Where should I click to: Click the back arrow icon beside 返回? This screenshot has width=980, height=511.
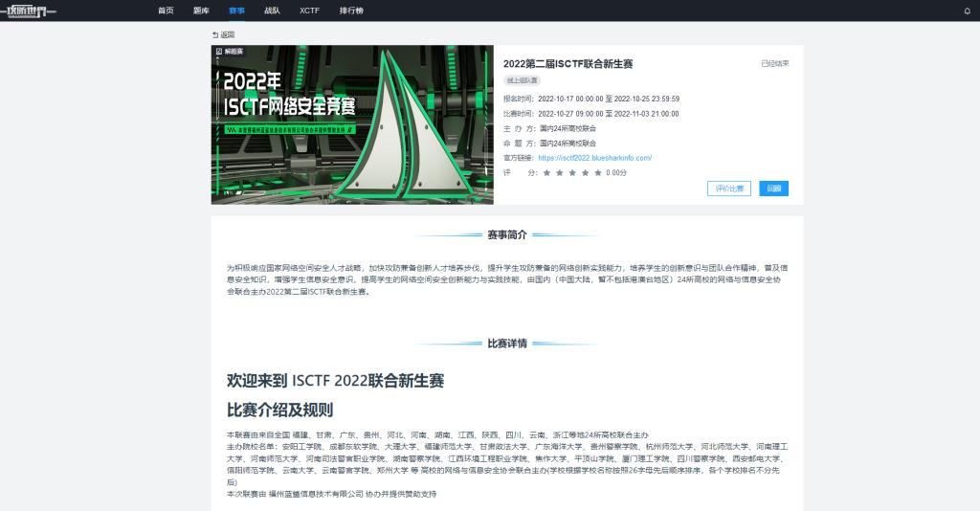click(215, 34)
